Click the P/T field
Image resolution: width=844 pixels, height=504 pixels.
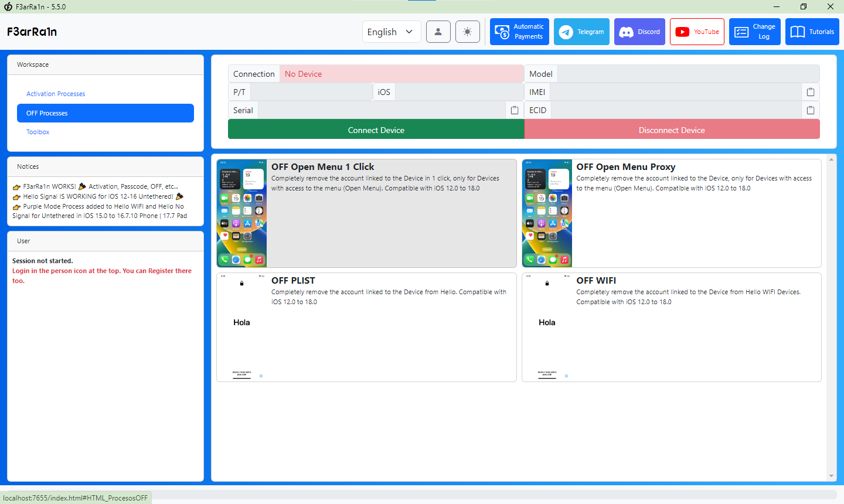(x=311, y=92)
